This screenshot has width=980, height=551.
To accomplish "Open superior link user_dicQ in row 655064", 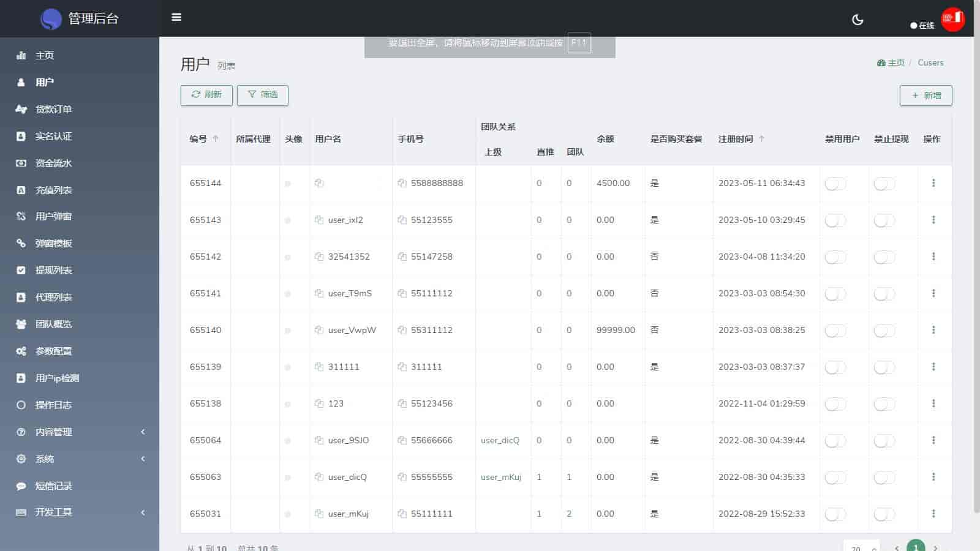I will pyautogui.click(x=500, y=440).
